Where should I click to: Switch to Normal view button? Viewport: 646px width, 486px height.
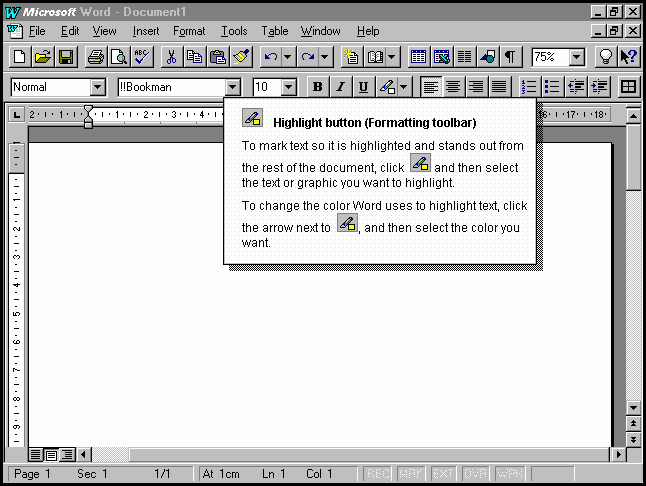click(x=36, y=455)
